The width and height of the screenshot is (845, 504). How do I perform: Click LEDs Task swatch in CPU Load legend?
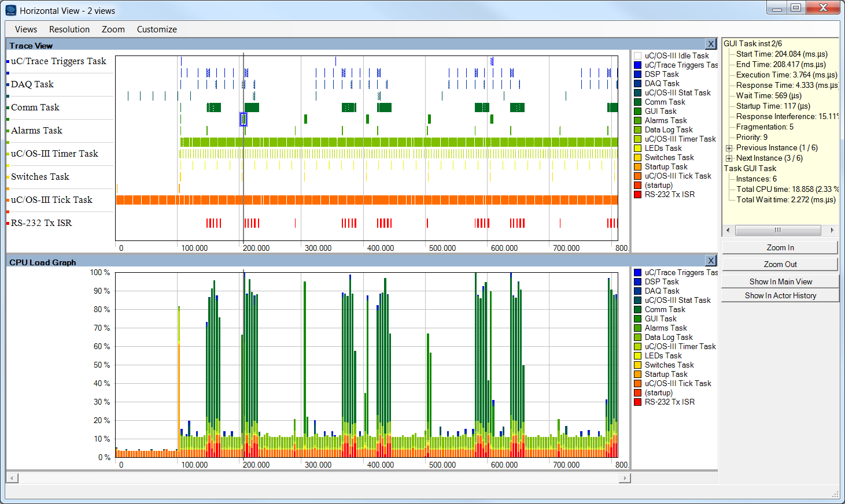tap(637, 356)
